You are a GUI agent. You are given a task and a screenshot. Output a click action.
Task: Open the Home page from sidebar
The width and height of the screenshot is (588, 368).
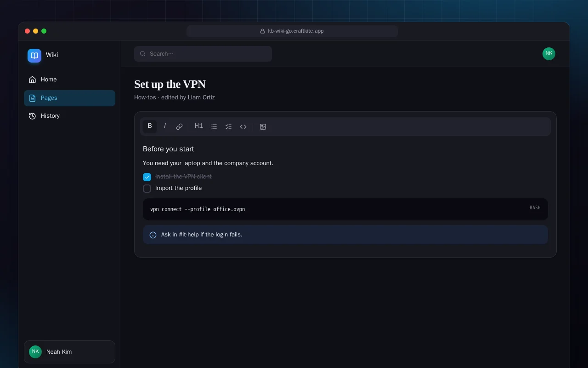[x=69, y=80]
